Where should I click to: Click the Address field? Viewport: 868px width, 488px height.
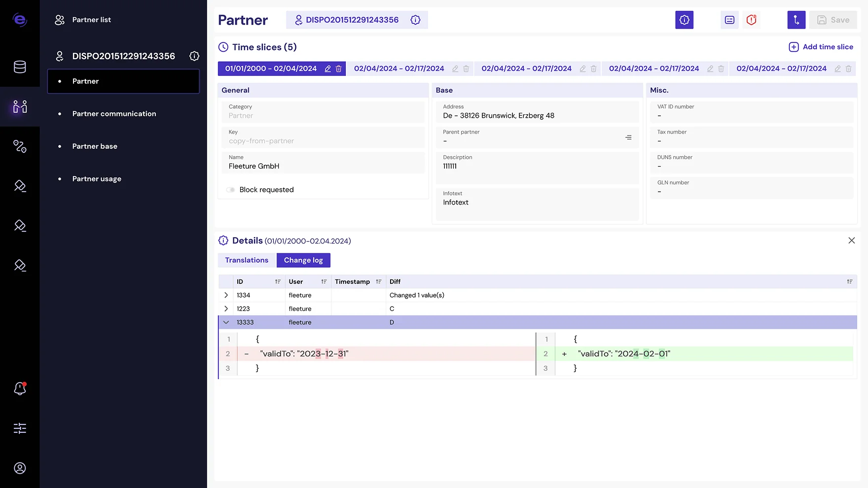point(537,111)
